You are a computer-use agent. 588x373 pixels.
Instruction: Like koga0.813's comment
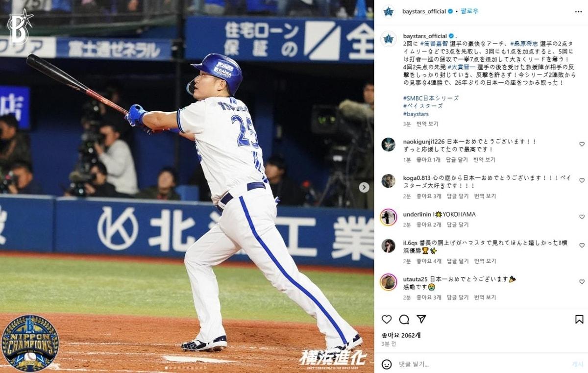click(x=582, y=180)
